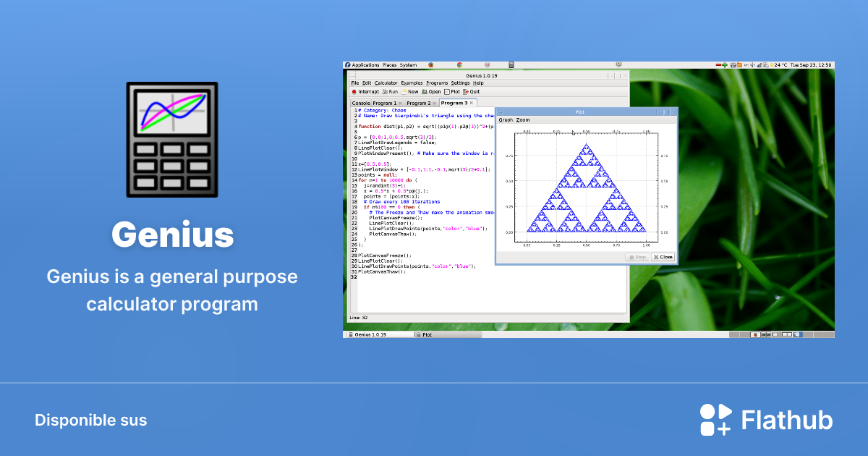Open the Calculator menu
The image size is (868, 456).
pyautogui.click(x=386, y=83)
